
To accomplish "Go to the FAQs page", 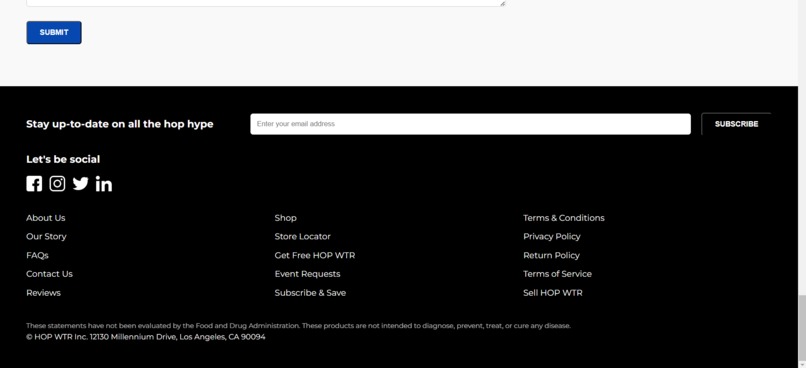I will pyautogui.click(x=38, y=255).
